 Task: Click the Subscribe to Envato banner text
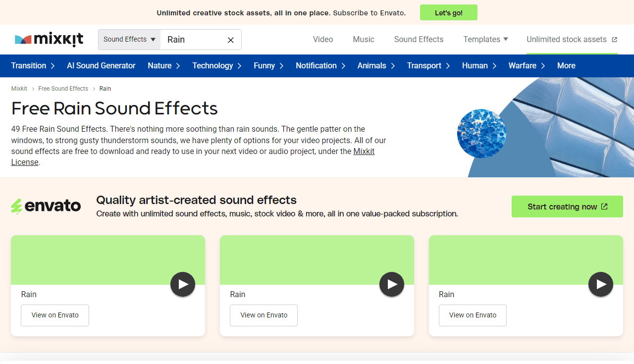370,13
